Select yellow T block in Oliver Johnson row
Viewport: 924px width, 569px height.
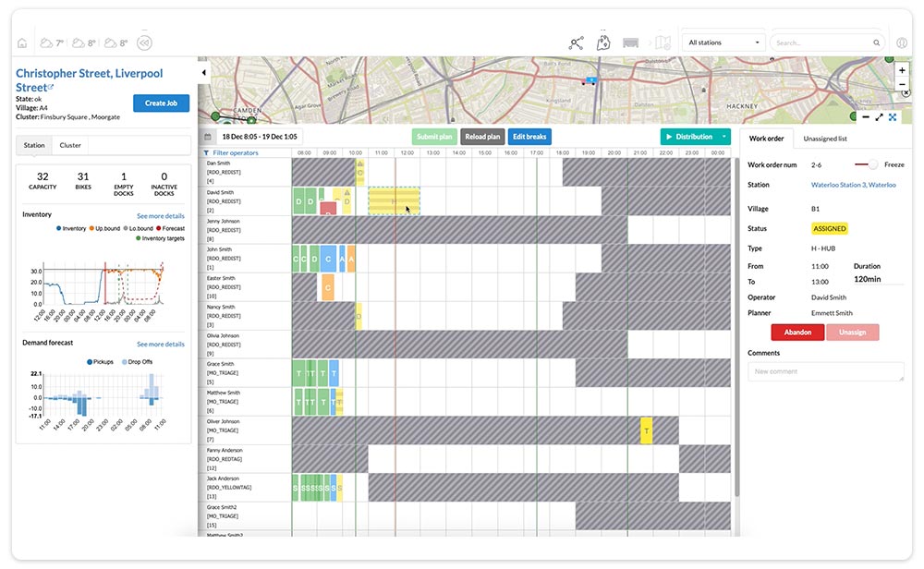pos(647,430)
